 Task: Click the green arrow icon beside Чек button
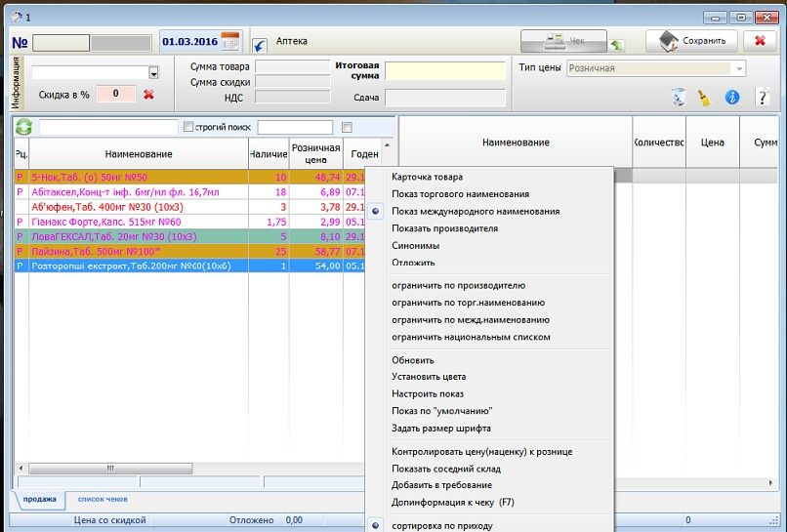617,44
